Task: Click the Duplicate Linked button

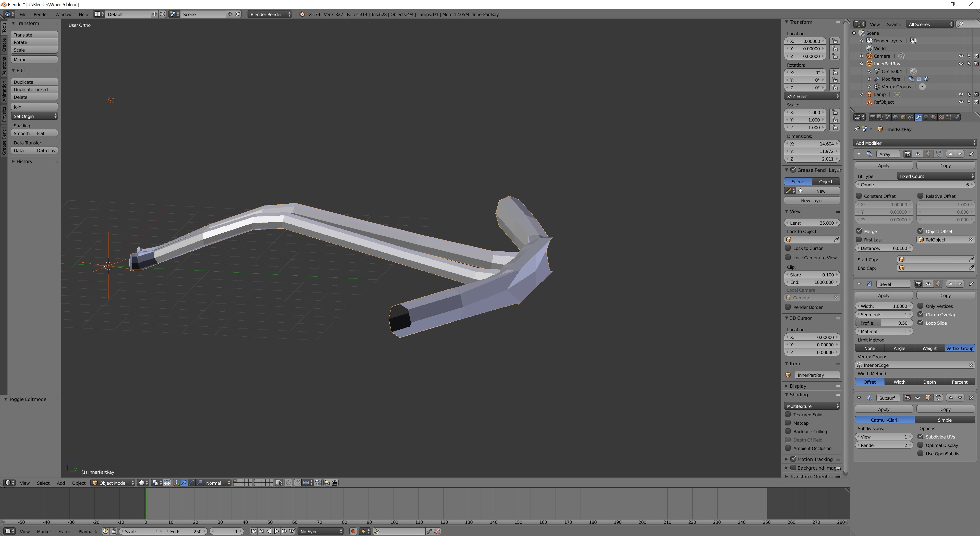Action: (x=34, y=89)
